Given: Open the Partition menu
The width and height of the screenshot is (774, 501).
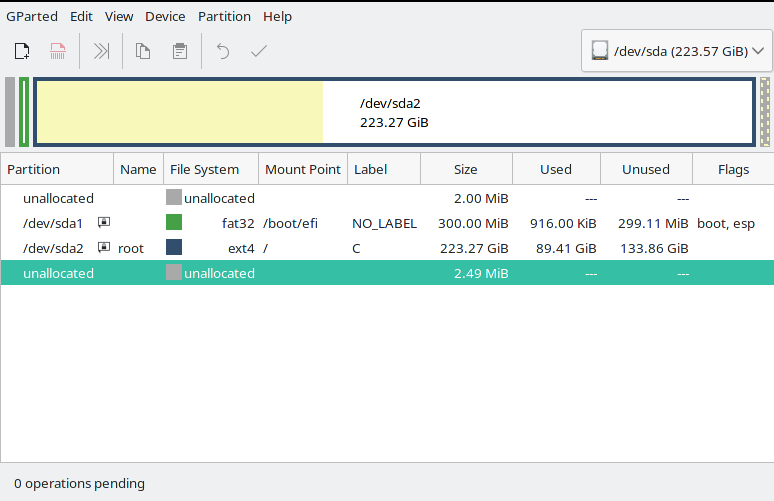Looking at the screenshot, I should pyautogui.click(x=224, y=16).
